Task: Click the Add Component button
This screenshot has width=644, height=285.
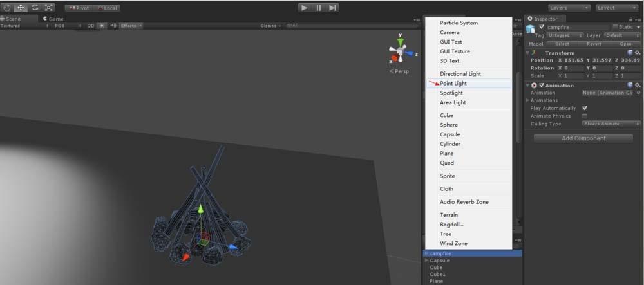Action: tap(583, 138)
